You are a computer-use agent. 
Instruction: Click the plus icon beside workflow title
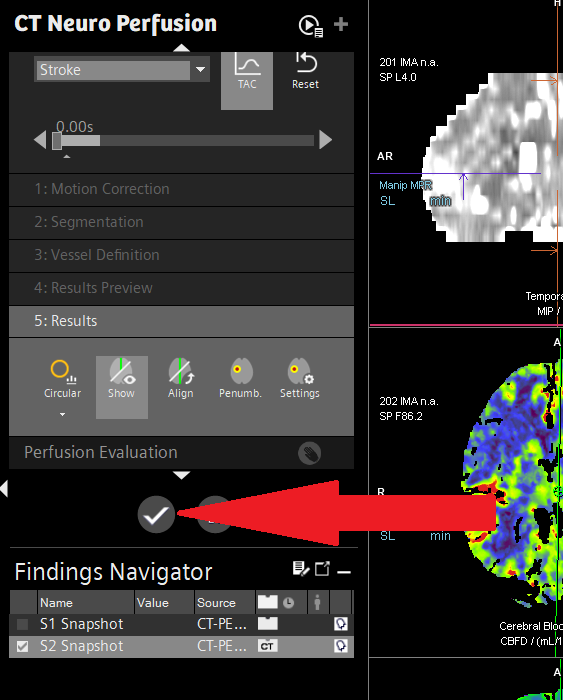pyautogui.click(x=341, y=24)
